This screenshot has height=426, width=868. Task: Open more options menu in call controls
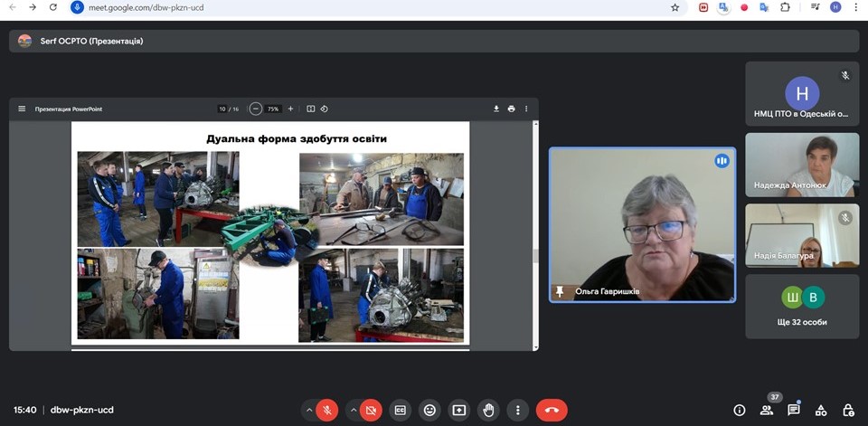tap(517, 410)
